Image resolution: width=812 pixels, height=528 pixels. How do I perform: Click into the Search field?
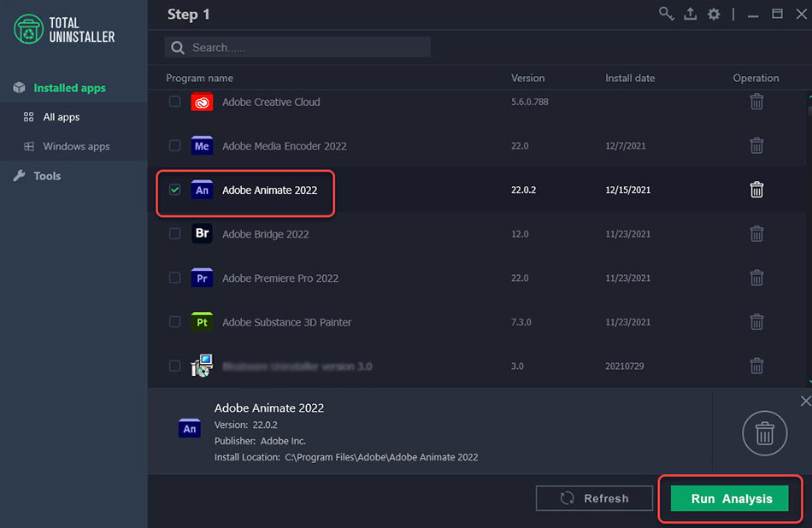(297, 48)
